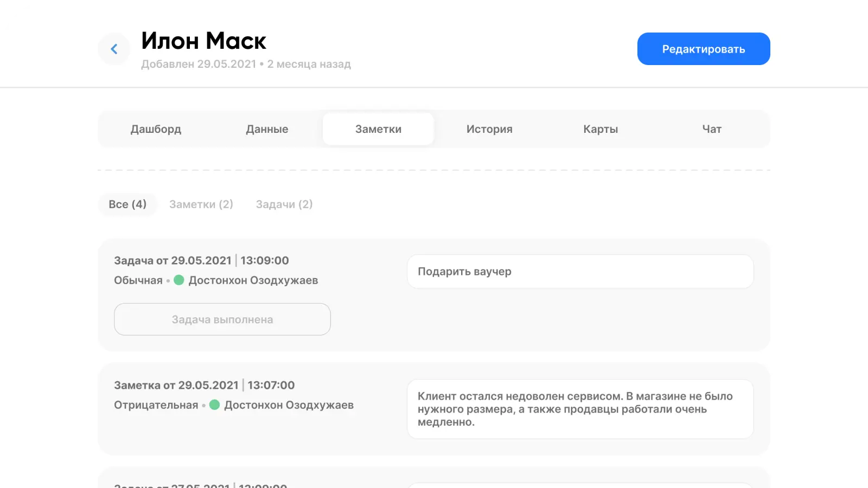Click the note text about Клиент остался недоволен

(x=580, y=409)
